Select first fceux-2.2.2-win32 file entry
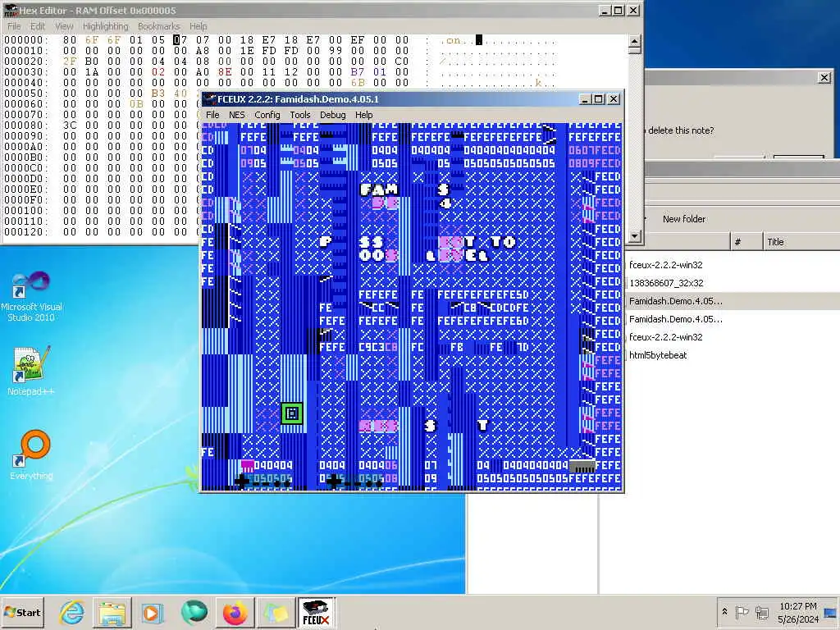This screenshot has height=630, width=840. [x=666, y=265]
